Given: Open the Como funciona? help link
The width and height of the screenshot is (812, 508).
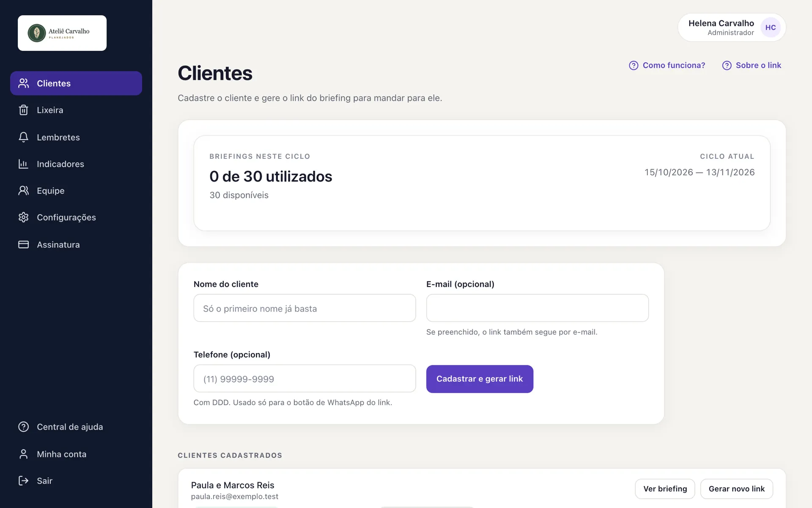Looking at the screenshot, I should [x=667, y=65].
